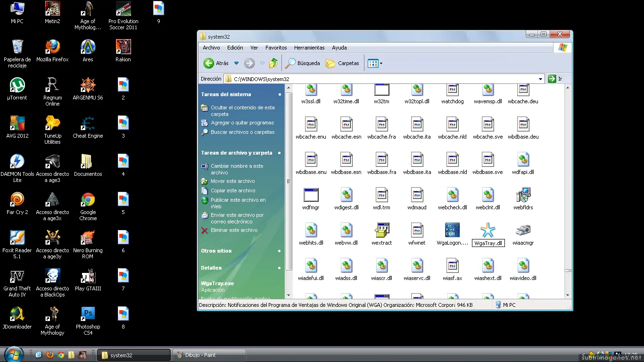
Task: Open the Google Chrome desktop shortcut
Action: click(88, 206)
